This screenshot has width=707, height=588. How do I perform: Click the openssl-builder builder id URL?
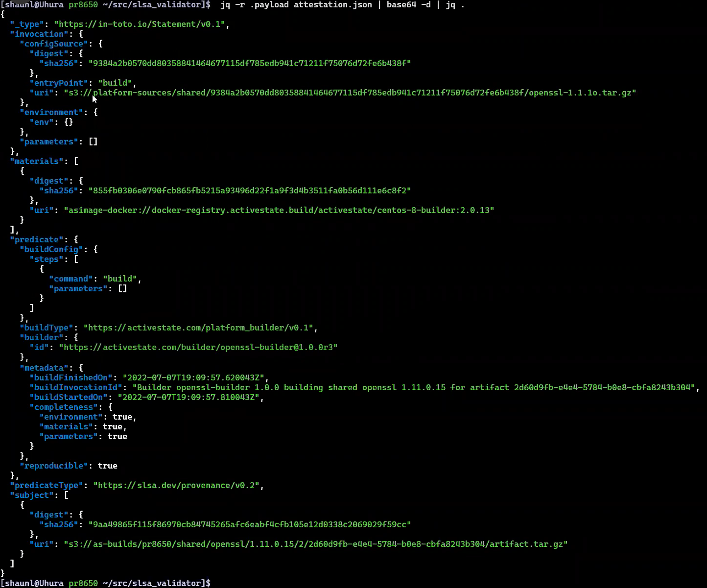coord(198,347)
